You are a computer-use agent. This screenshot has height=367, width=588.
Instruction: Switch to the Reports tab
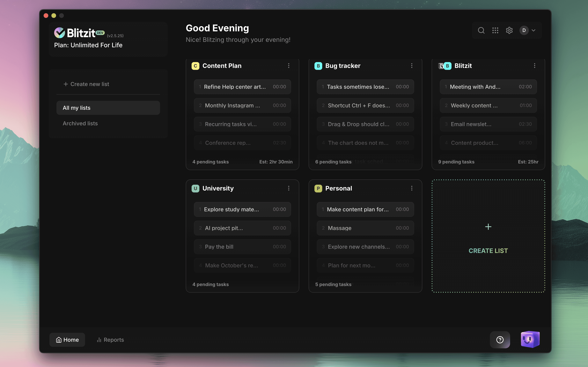110,340
